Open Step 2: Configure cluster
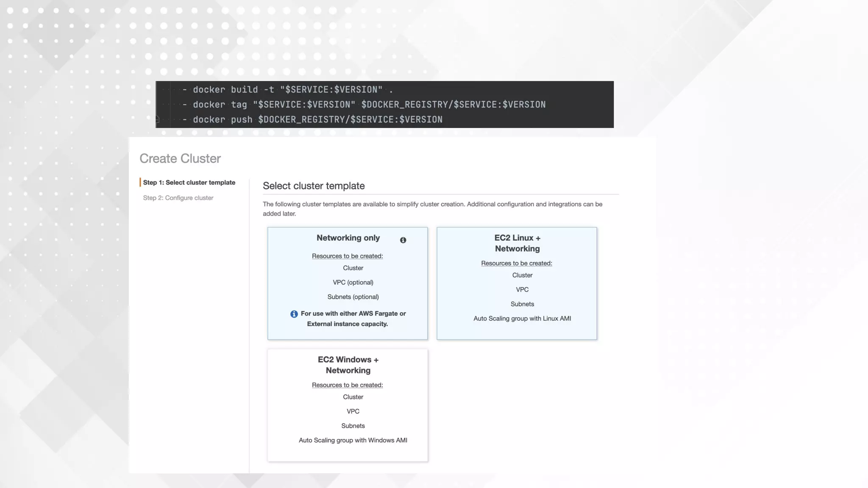 click(x=178, y=198)
